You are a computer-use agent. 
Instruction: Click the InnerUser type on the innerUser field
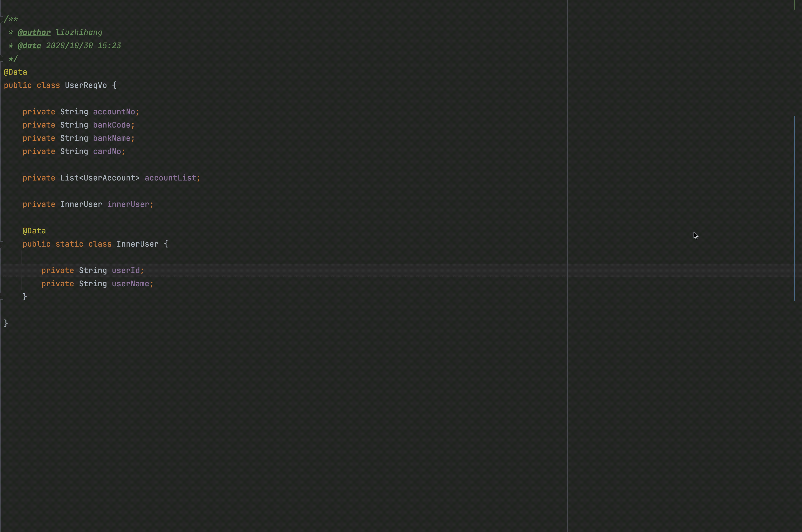pos(81,205)
